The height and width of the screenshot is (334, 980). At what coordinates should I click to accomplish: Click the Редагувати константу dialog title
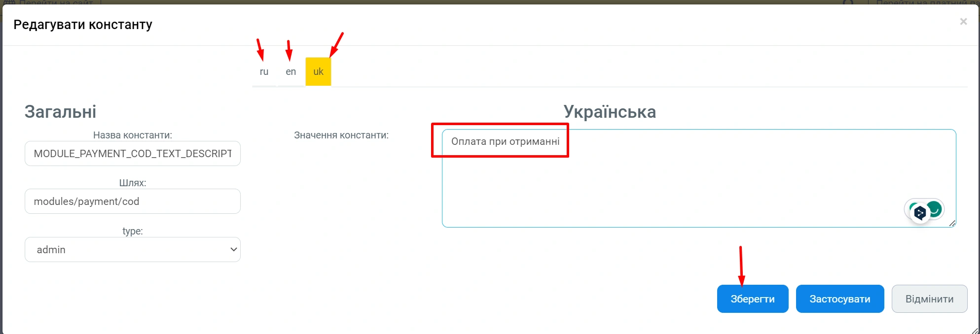[x=83, y=25]
